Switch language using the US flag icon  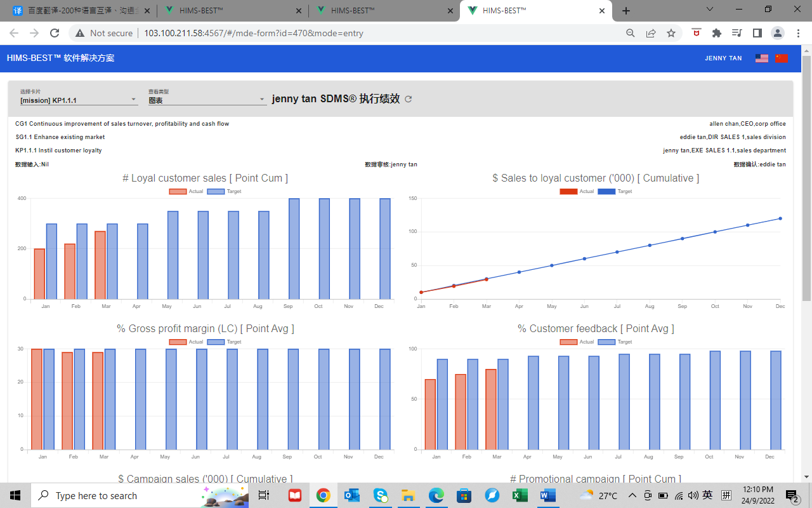762,58
